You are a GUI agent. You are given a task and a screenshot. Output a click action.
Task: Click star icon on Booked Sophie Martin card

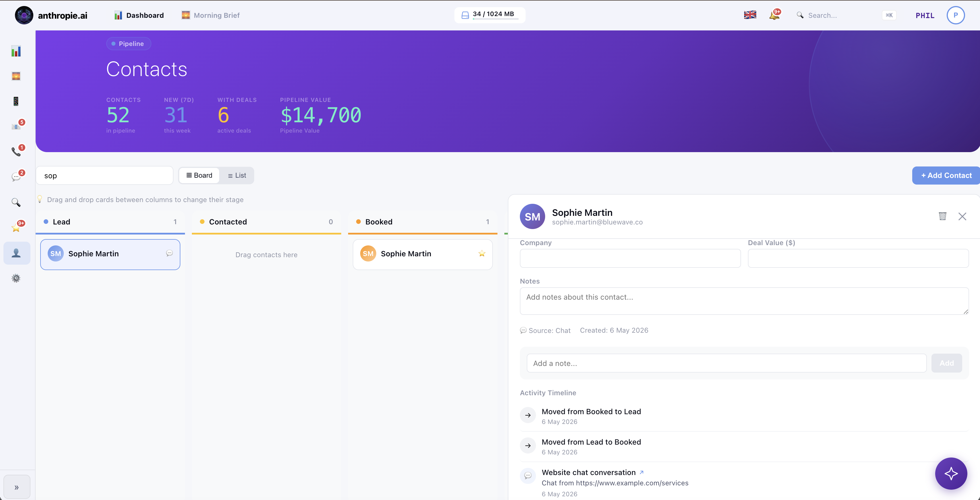pyautogui.click(x=482, y=253)
